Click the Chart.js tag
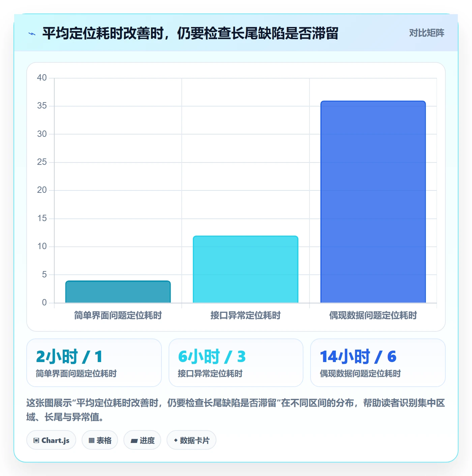 pos(51,440)
